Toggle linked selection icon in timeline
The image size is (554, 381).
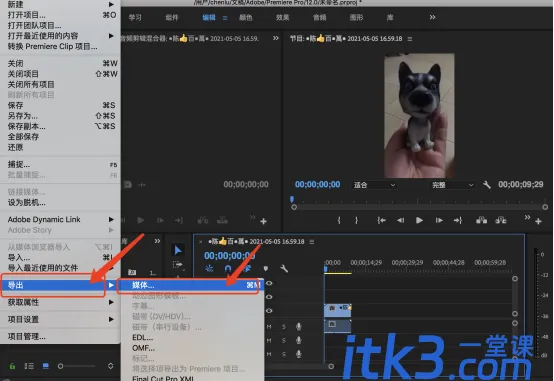pos(247,269)
